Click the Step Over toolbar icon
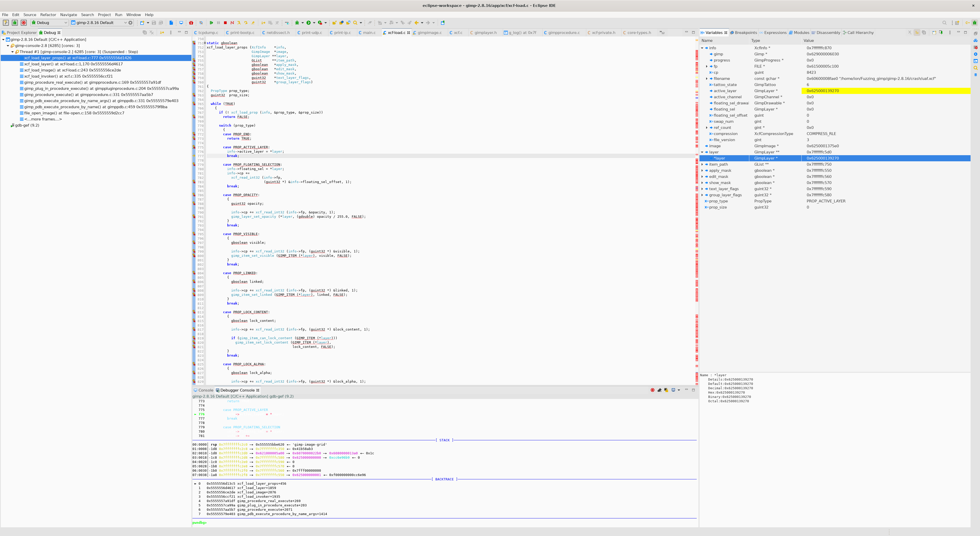980x536 pixels. tap(246, 23)
